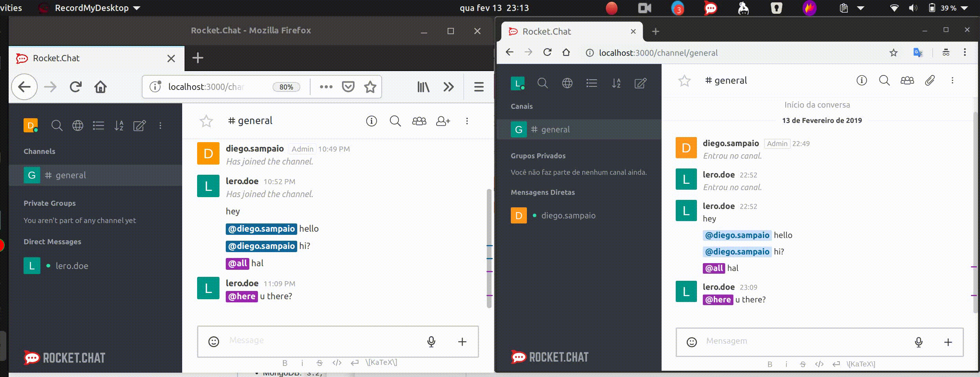
Task: Open the directory globe icon in Firefox sidebar
Action: coord(78,126)
